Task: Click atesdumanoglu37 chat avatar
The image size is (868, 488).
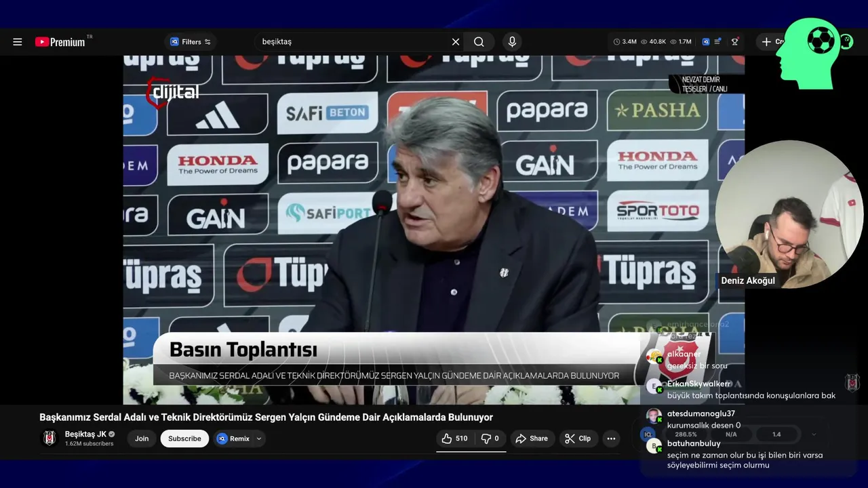Action: (654, 416)
